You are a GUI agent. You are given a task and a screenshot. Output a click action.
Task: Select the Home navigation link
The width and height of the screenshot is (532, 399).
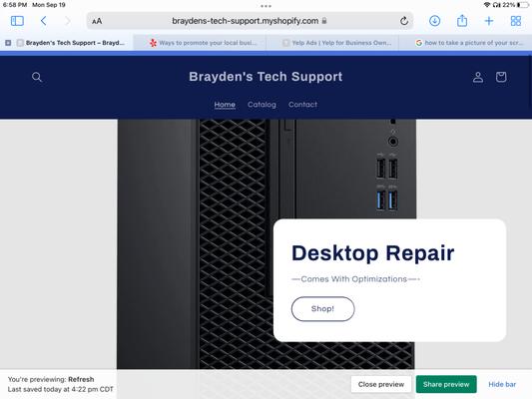point(225,105)
